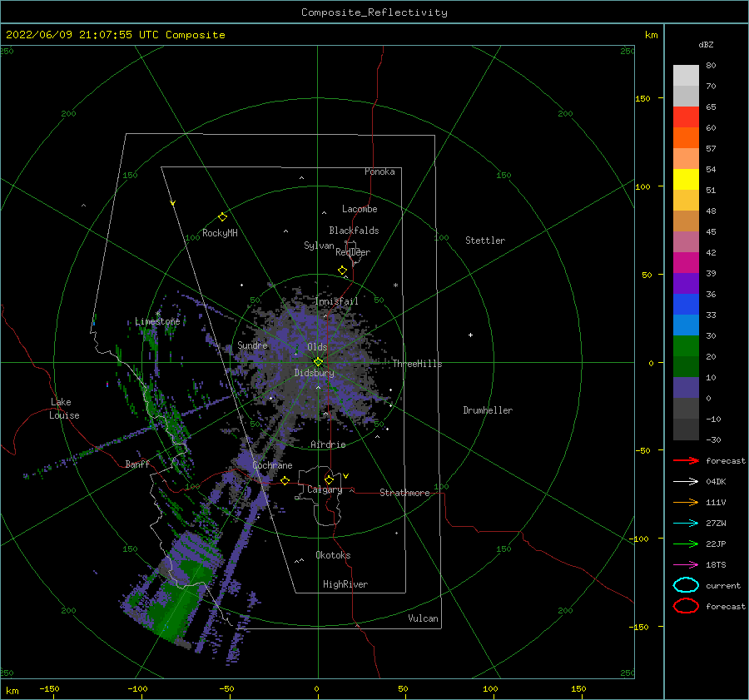Click the yellow V marker beside Calgary diamond
The height and width of the screenshot is (700, 749).
tap(345, 476)
